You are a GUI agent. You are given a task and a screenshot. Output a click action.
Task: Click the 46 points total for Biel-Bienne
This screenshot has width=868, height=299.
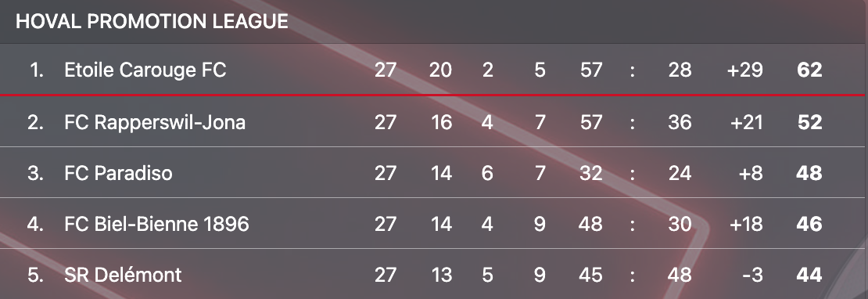(x=809, y=224)
